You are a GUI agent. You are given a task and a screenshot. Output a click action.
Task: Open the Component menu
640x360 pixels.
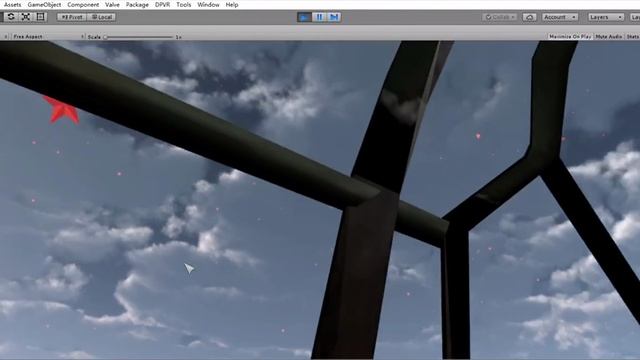pyautogui.click(x=83, y=5)
